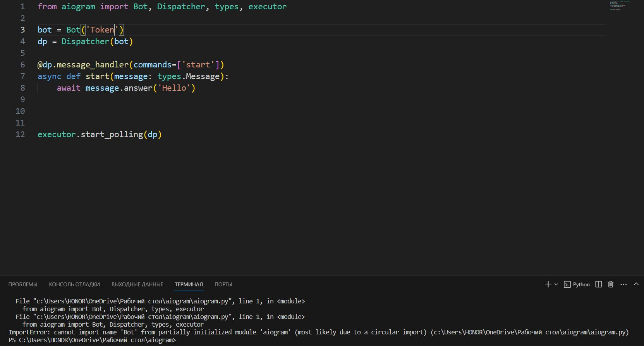The image size is (644, 346).
Task: Click 'aiogram' in the import line of editor
Action: point(78,7)
